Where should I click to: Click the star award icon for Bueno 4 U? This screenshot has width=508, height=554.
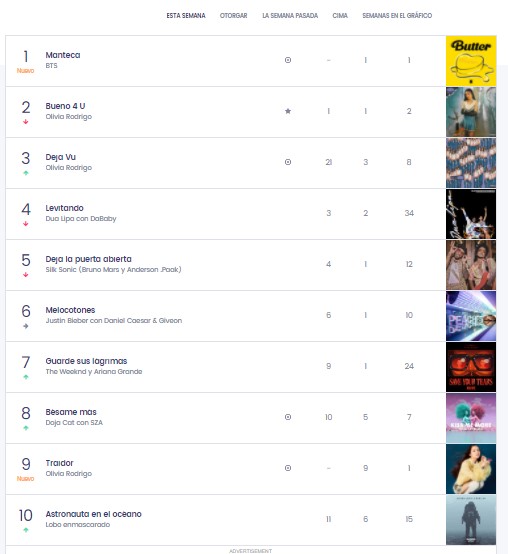point(288,111)
